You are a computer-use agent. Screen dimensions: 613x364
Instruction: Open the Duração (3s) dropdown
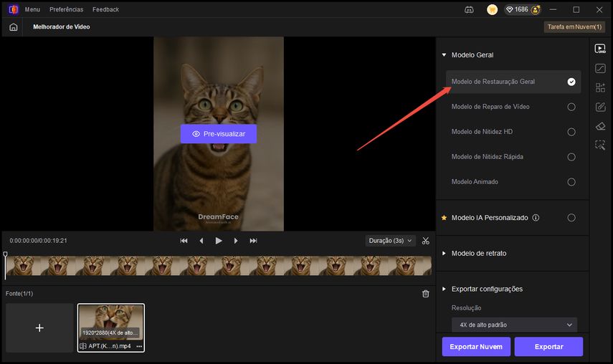(x=390, y=241)
